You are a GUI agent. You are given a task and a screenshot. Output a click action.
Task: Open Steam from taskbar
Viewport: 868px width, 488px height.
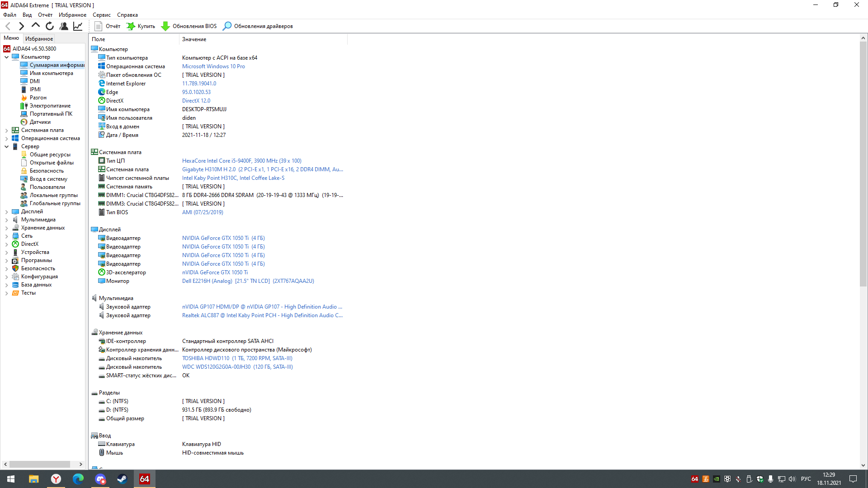(122, 479)
